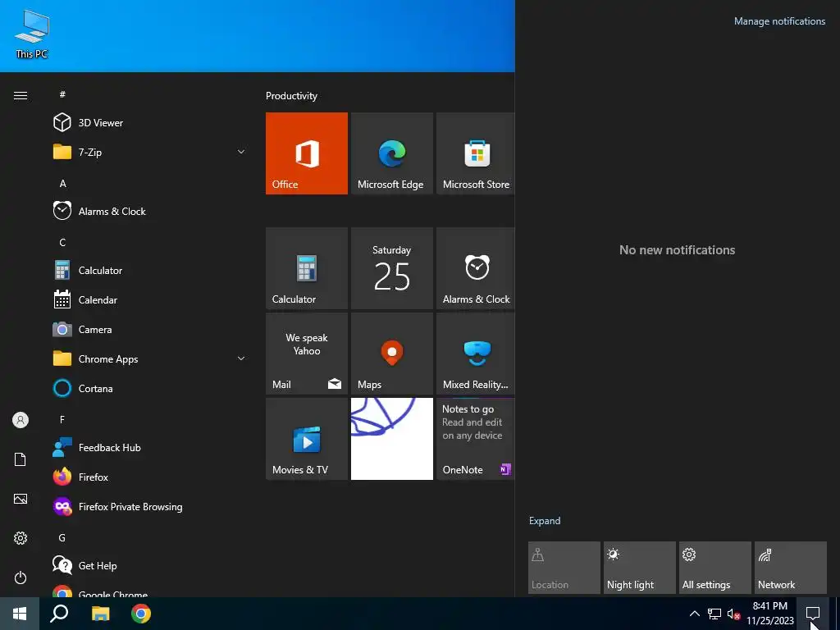Launch Alarms & Clock from the app list
Image resolution: width=840 pixels, height=630 pixels.
coord(150,211)
